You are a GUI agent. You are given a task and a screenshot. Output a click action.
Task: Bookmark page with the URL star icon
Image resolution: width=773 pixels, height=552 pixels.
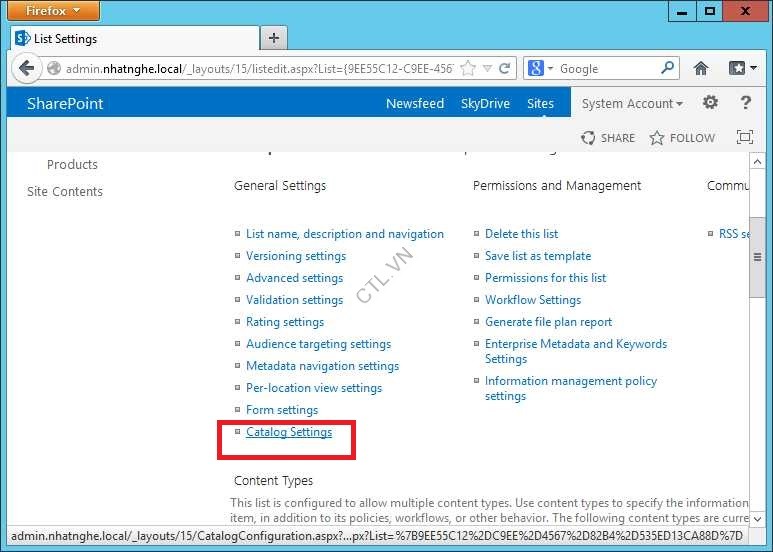click(x=468, y=69)
